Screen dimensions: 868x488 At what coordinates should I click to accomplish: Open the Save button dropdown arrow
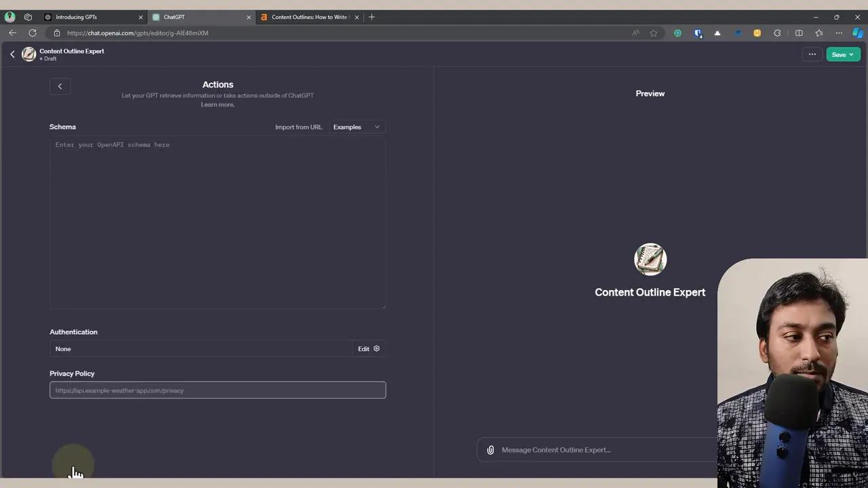[x=851, y=54]
